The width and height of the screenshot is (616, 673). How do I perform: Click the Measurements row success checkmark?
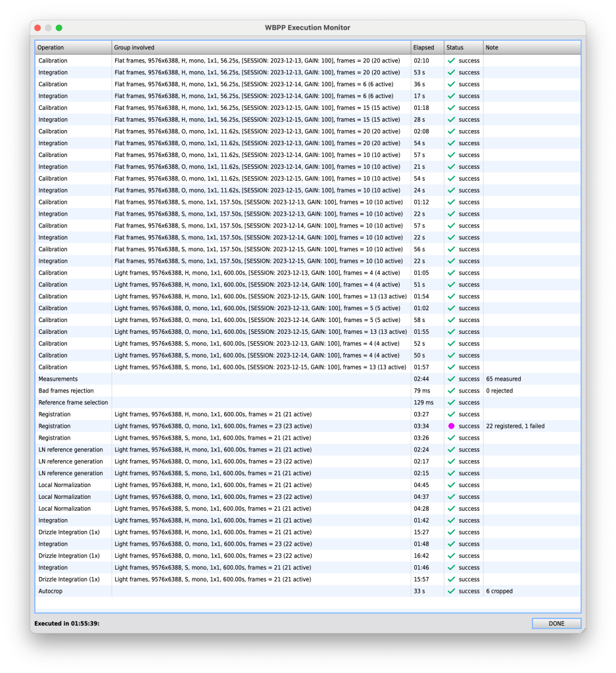[x=451, y=379]
